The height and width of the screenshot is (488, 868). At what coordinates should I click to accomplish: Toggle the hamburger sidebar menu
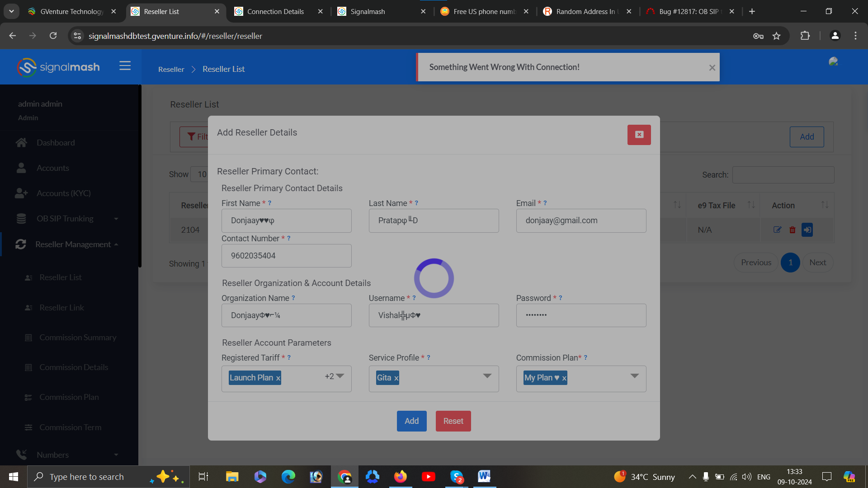point(125,66)
